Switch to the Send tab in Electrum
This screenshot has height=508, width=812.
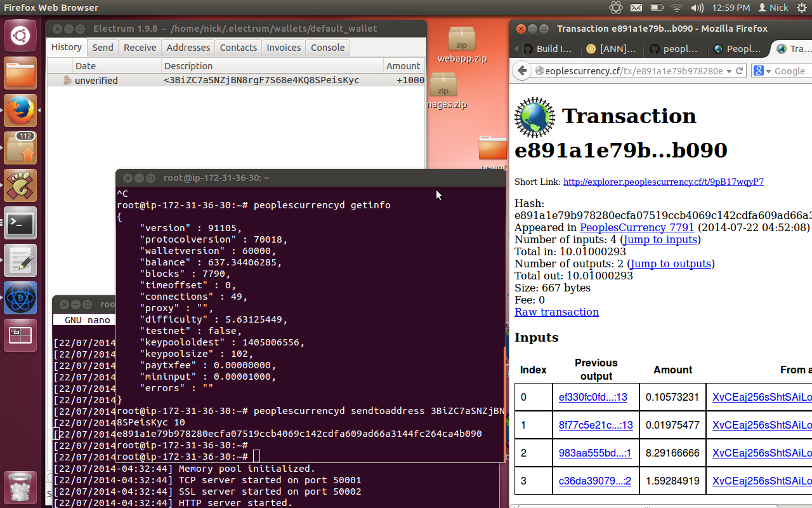[x=103, y=48]
